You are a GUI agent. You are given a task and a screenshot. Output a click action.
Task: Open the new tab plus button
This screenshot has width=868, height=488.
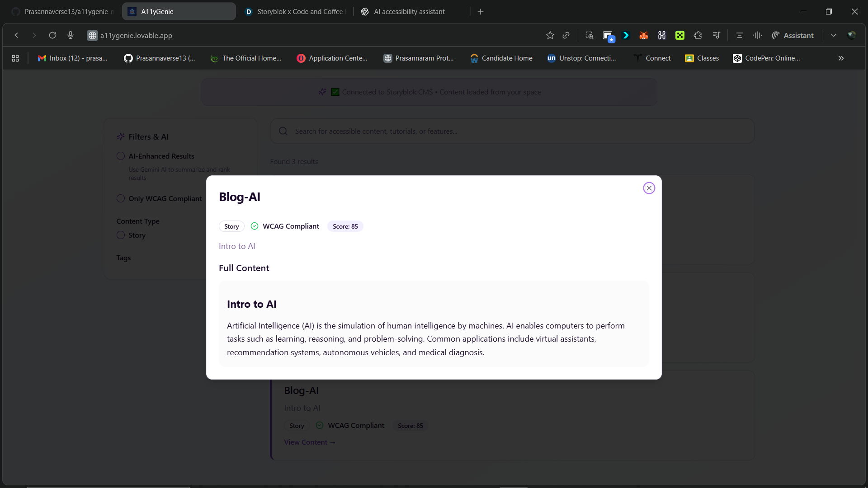481,12
